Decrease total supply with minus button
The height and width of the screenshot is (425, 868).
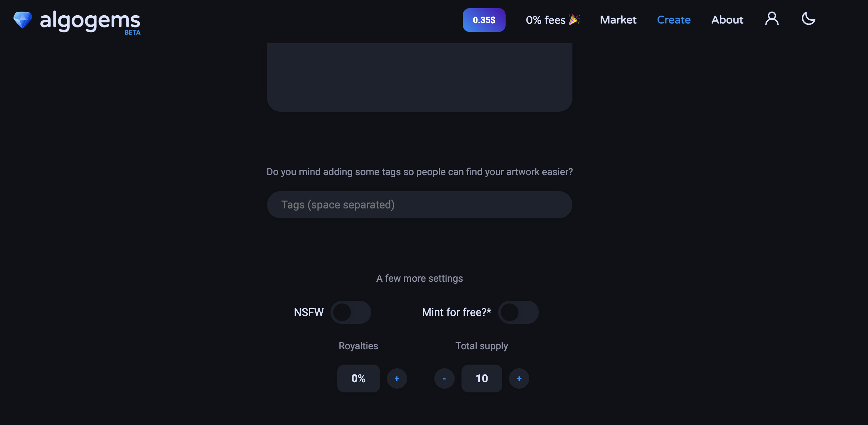[x=444, y=378]
